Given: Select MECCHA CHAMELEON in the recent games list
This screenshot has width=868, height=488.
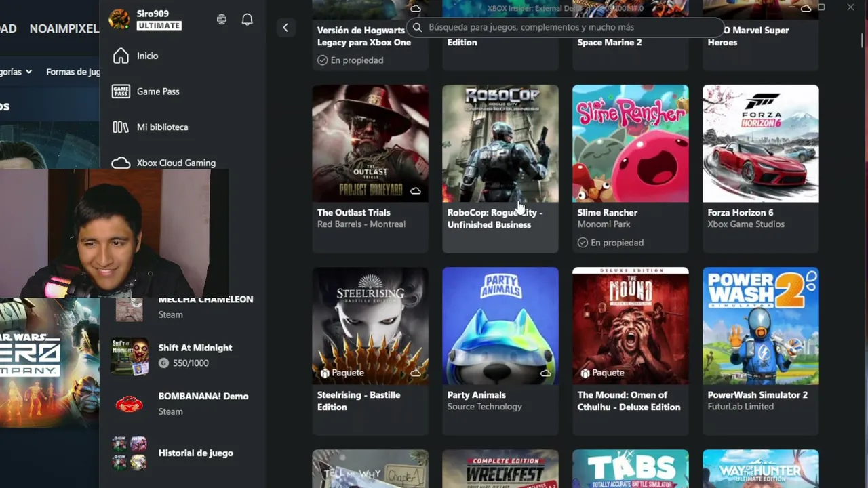Looking at the screenshot, I should [183, 306].
